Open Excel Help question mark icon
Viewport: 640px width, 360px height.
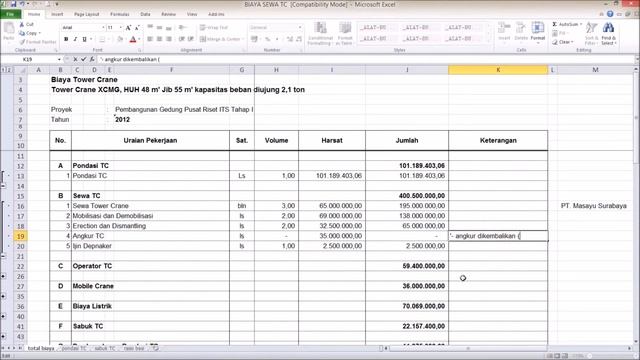610,14
